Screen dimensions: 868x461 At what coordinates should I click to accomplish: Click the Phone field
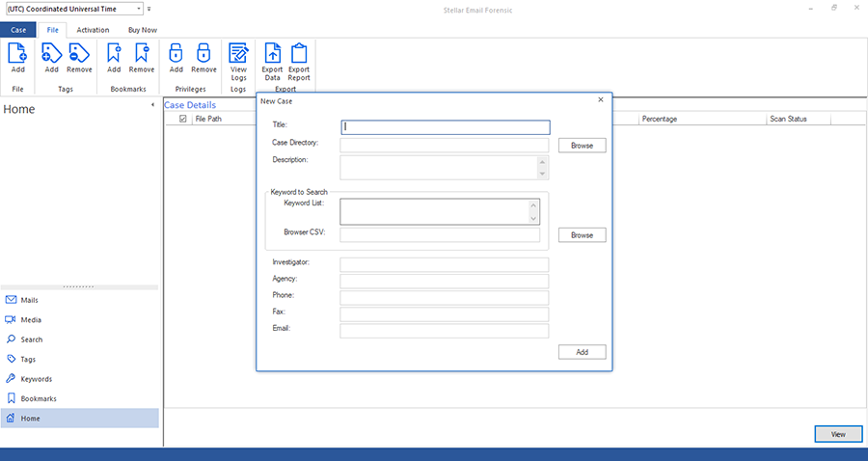pyautogui.click(x=444, y=298)
